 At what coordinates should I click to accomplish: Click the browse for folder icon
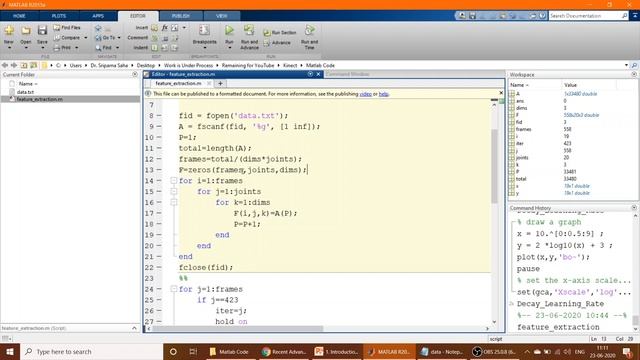(x=33, y=65)
